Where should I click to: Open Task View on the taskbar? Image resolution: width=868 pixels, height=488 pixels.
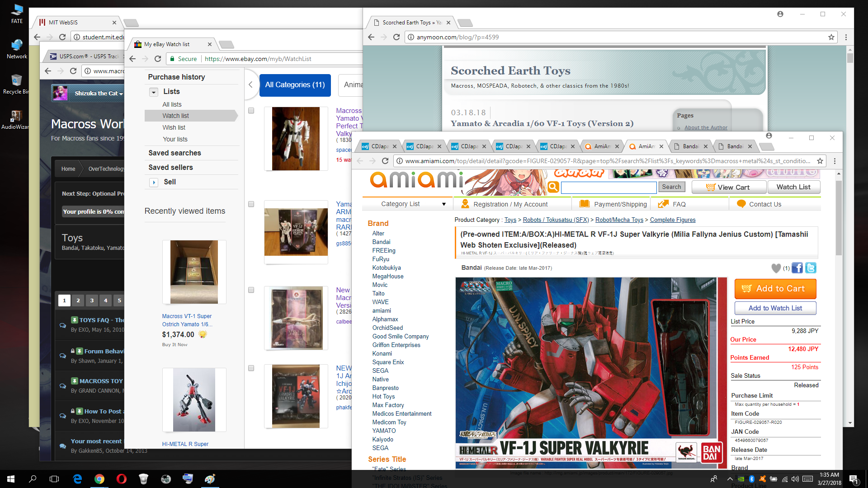click(x=54, y=479)
